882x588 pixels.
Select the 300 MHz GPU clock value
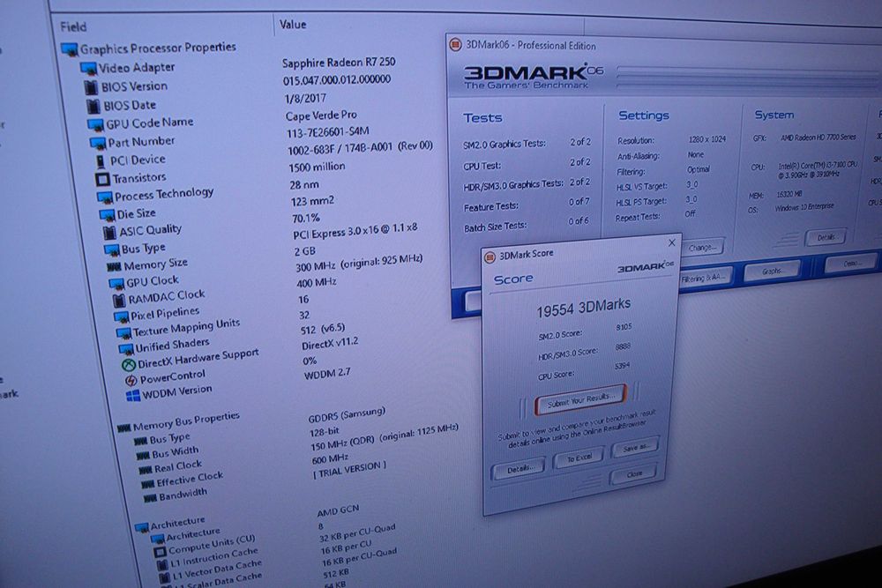(x=359, y=263)
